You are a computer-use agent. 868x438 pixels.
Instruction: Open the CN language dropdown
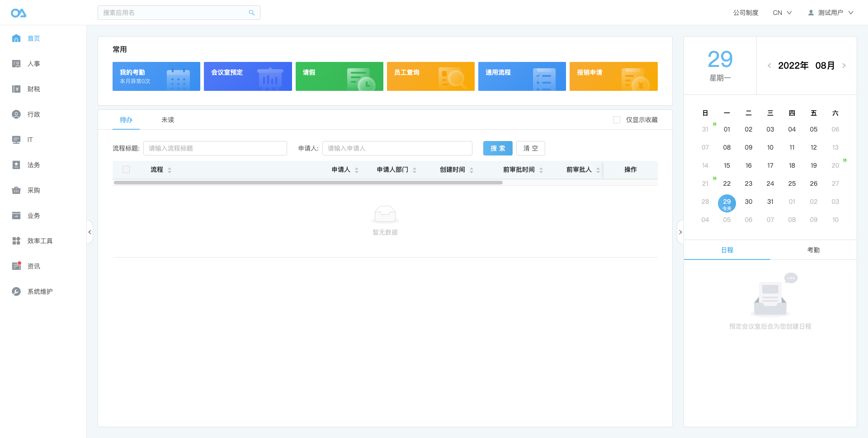[x=782, y=13]
